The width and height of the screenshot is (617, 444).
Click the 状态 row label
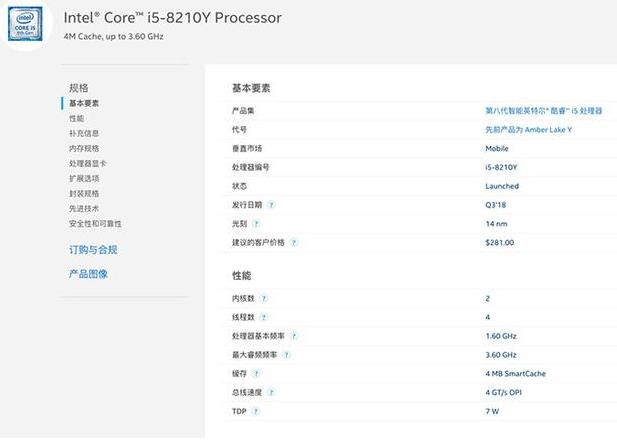[239, 186]
